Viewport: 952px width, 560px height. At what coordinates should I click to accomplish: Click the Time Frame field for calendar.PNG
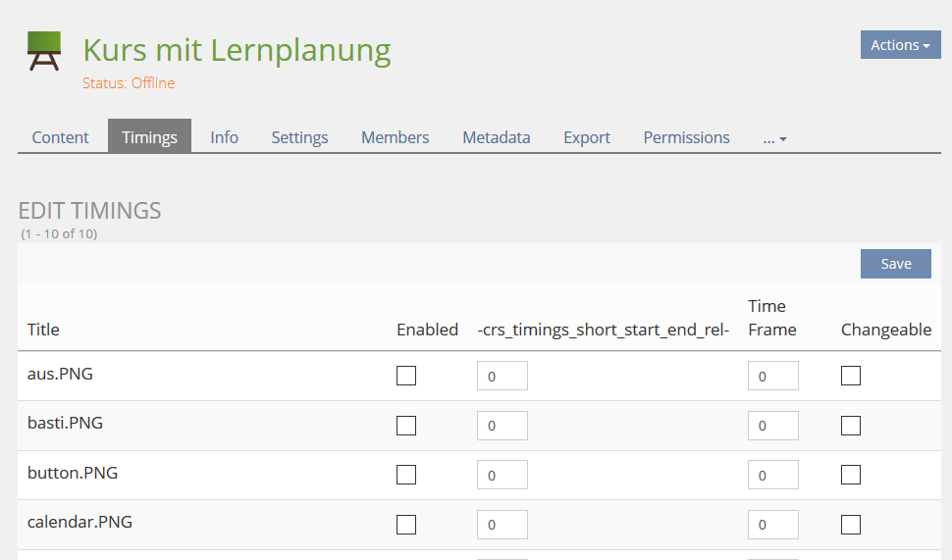coord(772,525)
